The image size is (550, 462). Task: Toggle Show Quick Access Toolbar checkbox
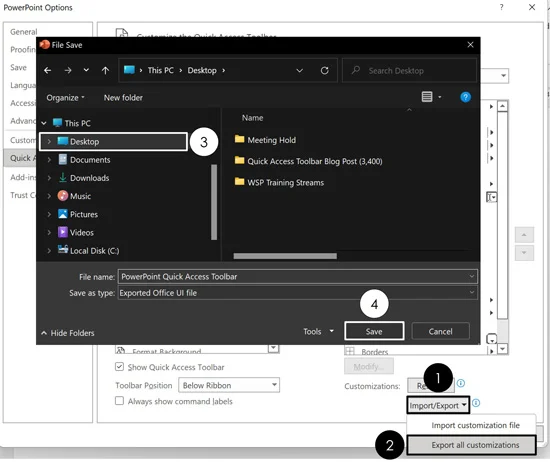click(x=119, y=367)
